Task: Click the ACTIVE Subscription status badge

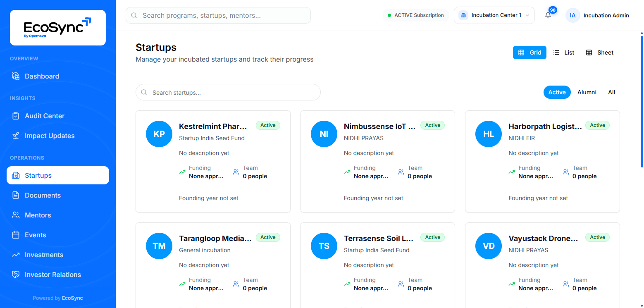Action: [x=415, y=15]
